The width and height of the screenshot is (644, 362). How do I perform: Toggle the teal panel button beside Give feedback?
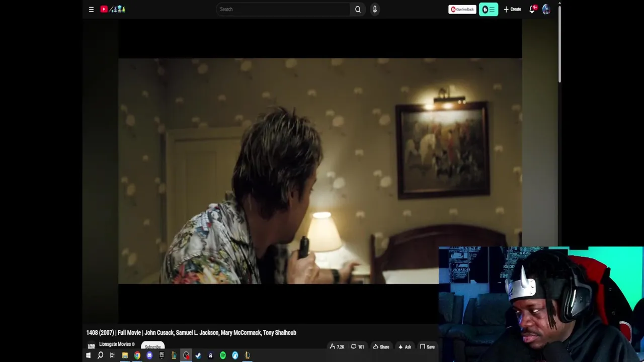tap(489, 9)
